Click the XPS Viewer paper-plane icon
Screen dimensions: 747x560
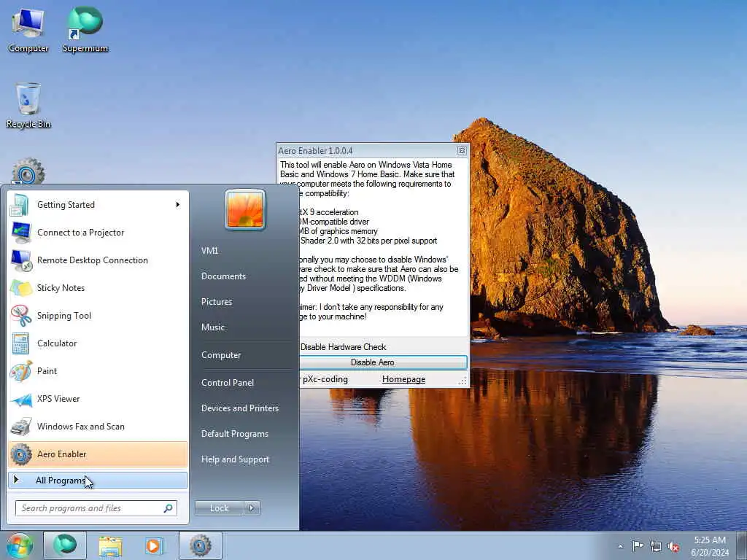pyautogui.click(x=21, y=399)
